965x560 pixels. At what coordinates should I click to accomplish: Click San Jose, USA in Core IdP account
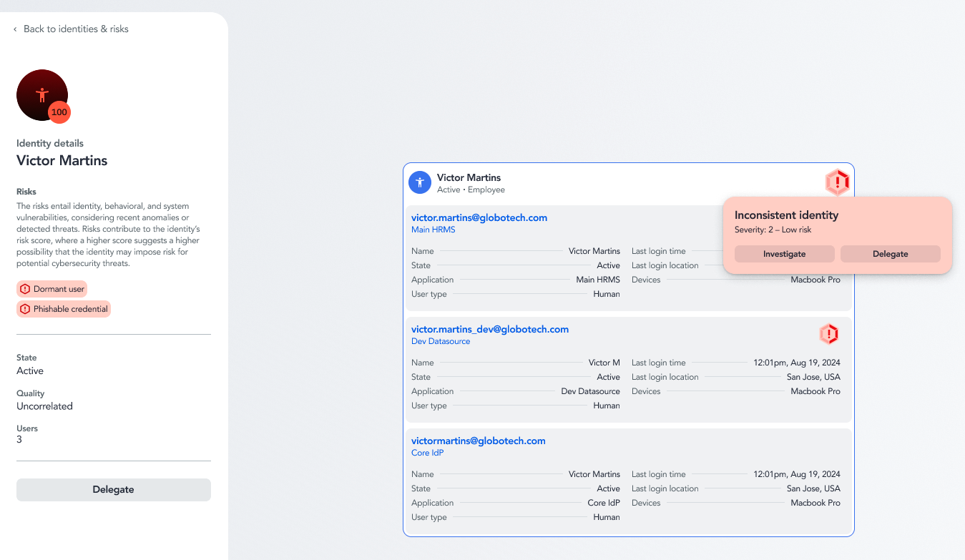813,488
